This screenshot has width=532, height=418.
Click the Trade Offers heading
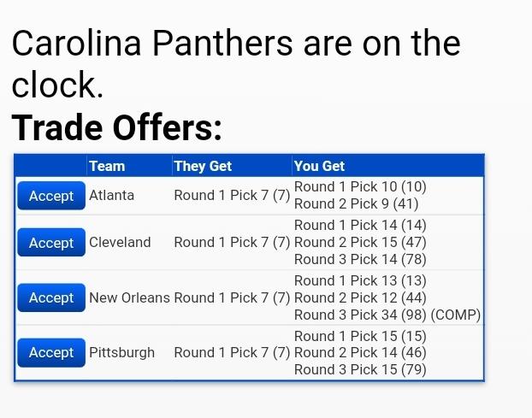116,127
